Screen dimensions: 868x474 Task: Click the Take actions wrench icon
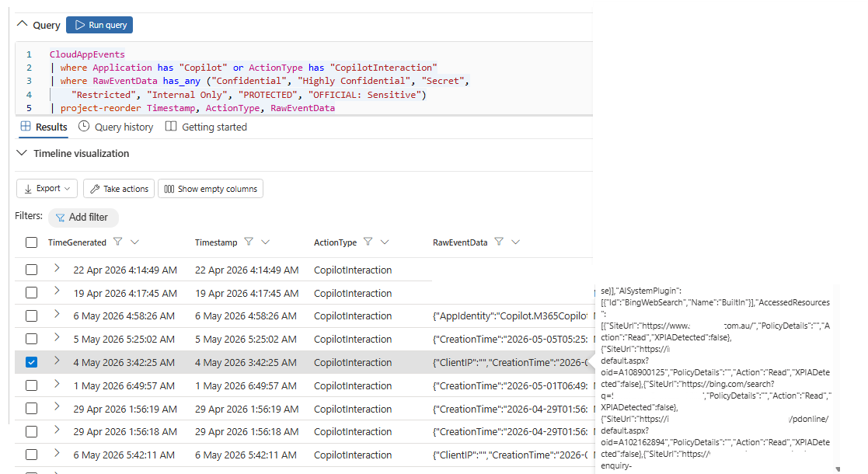click(x=95, y=190)
